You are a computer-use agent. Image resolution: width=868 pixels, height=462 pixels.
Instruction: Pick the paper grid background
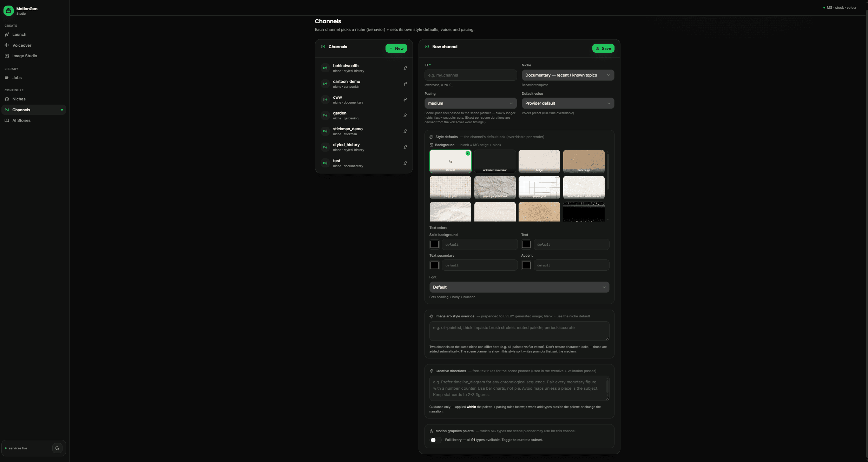coord(539,187)
